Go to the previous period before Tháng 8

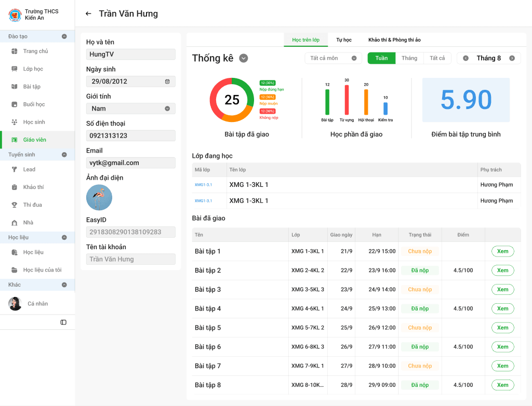pyautogui.click(x=466, y=58)
